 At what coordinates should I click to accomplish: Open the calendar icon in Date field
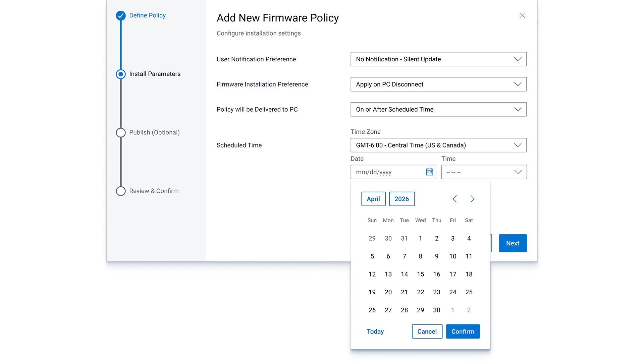tap(429, 172)
